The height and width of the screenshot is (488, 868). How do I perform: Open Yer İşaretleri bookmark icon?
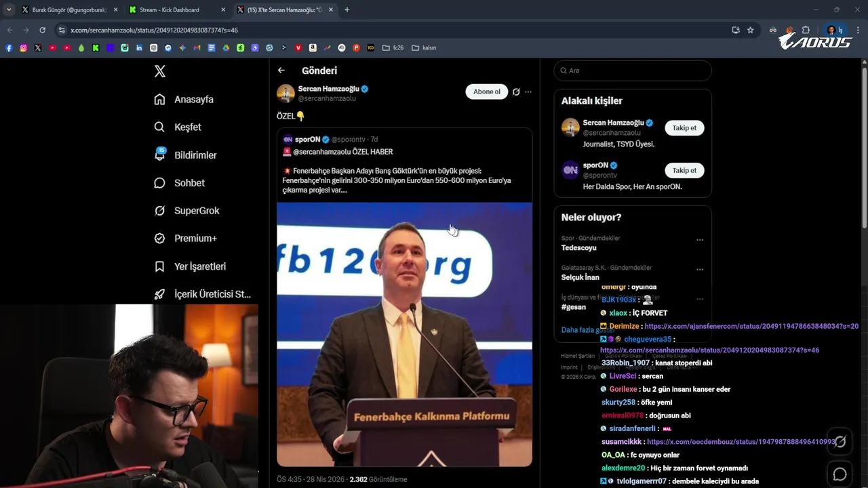(159, 266)
